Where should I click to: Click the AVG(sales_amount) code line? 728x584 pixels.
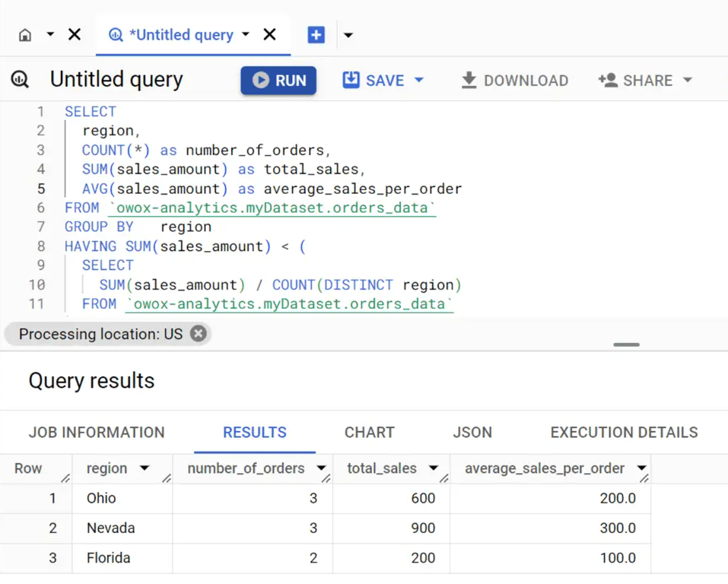click(272, 189)
